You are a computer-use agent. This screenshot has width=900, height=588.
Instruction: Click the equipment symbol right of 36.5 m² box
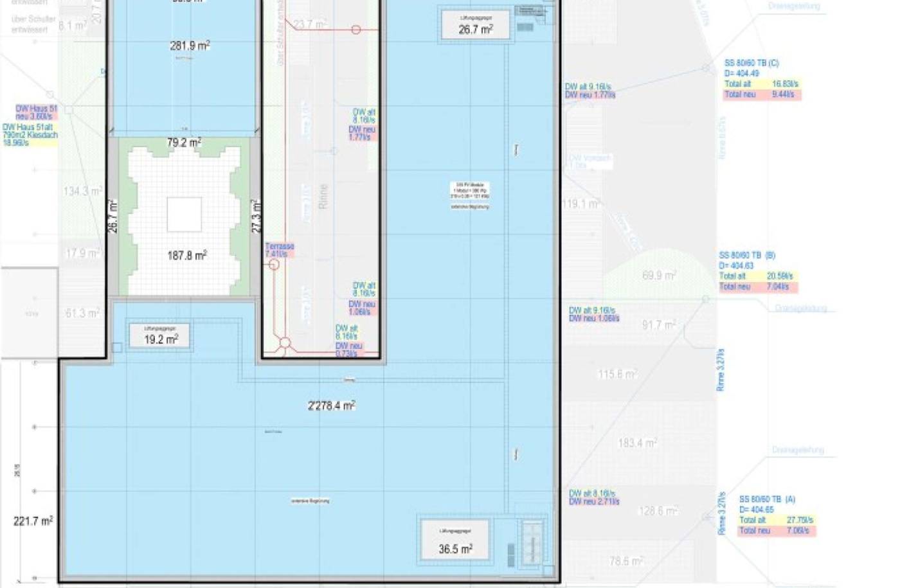pos(532,542)
